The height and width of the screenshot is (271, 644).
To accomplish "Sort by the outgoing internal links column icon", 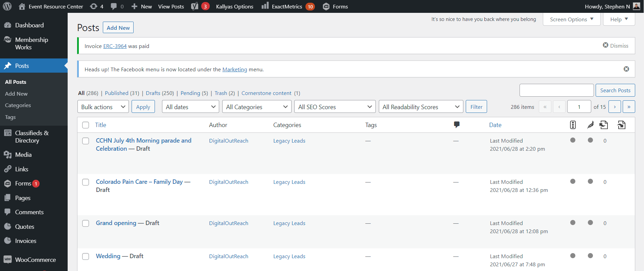I will pyautogui.click(x=604, y=125).
